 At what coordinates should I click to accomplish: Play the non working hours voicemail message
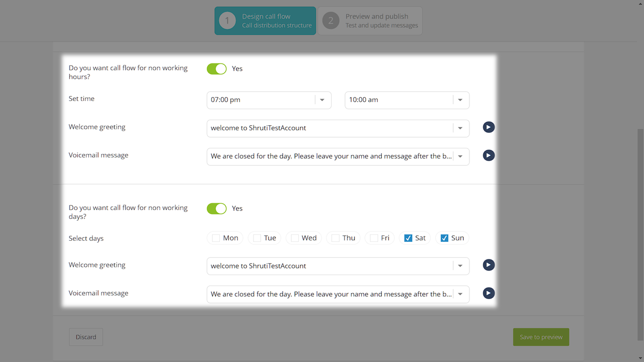(x=488, y=155)
